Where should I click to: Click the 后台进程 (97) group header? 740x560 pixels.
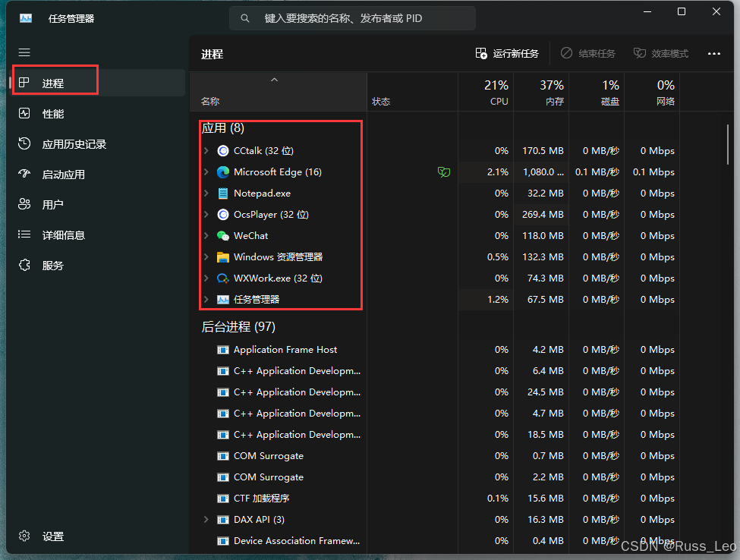point(238,327)
